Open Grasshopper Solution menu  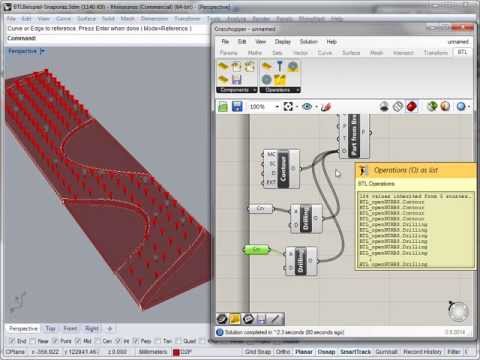pos(309,42)
